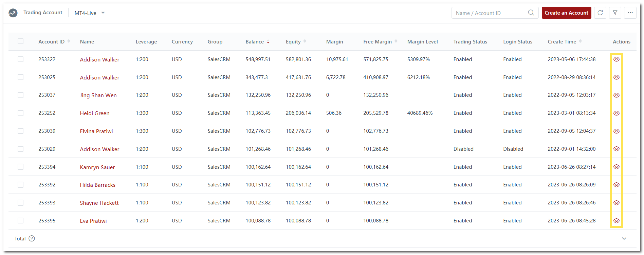Open Jing Shan Wen's name link
This screenshot has width=644, height=255.
(98, 95)
